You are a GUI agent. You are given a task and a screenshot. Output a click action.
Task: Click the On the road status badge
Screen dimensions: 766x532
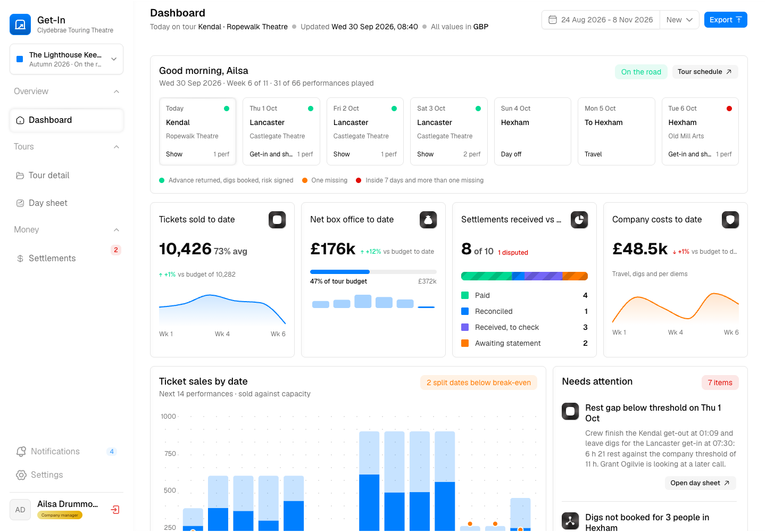[x=641, y=72]
